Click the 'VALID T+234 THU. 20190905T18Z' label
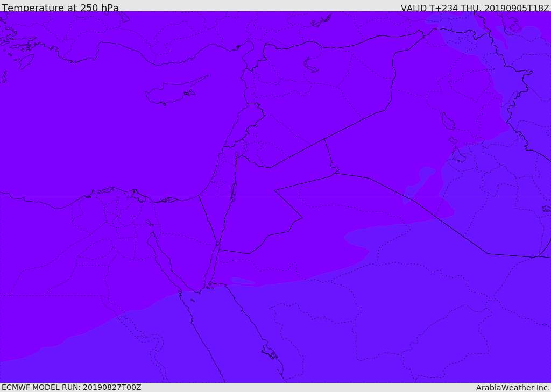This screenshot has width=551, height=392. [x=475, y=8]
